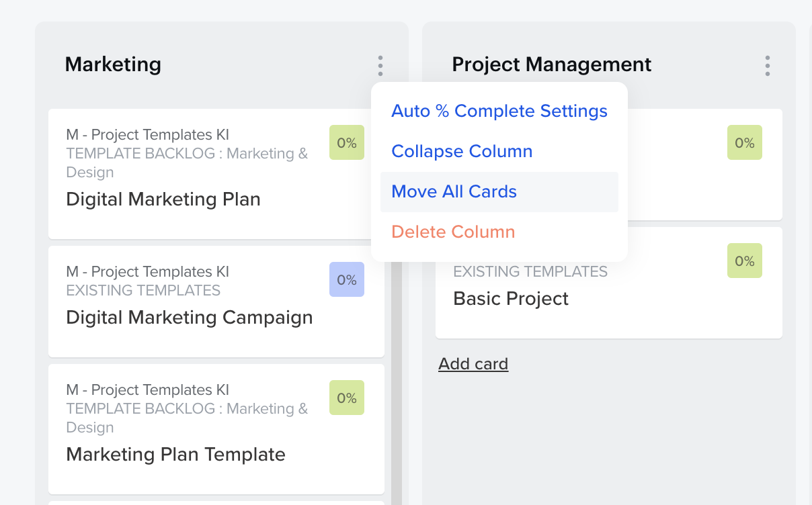Click EXISTING TEMPLATES label on Digital Marketing Campaign
Image resolution: width=812 pixels, height=505 pixels.
point(143,291)
